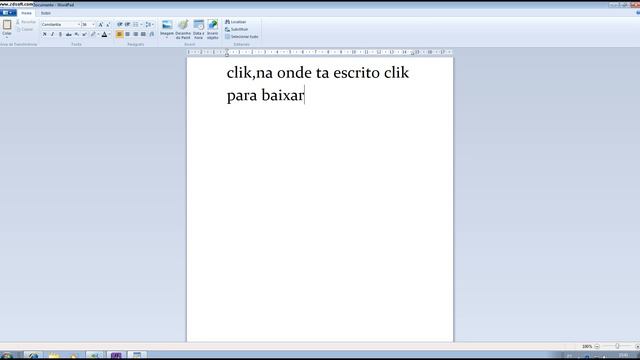Click the zoom slider handle
This screenshot has width=640, height=360.
coord(617,346)
